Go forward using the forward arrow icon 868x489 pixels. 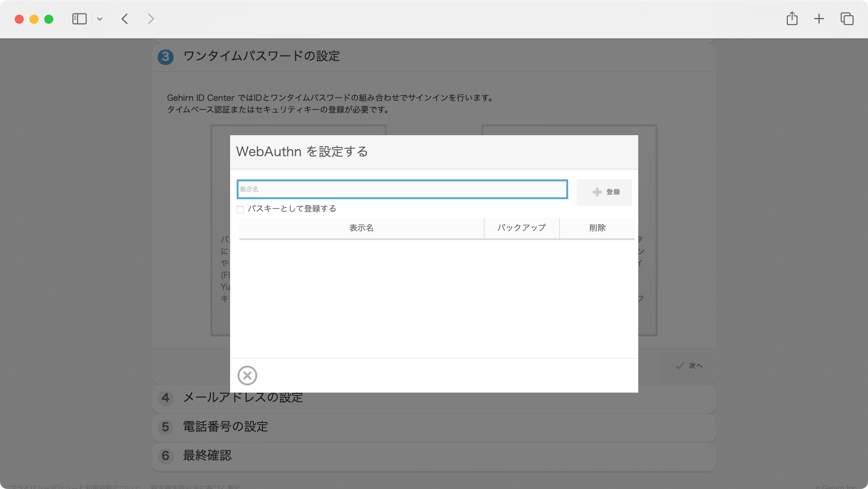151,19
